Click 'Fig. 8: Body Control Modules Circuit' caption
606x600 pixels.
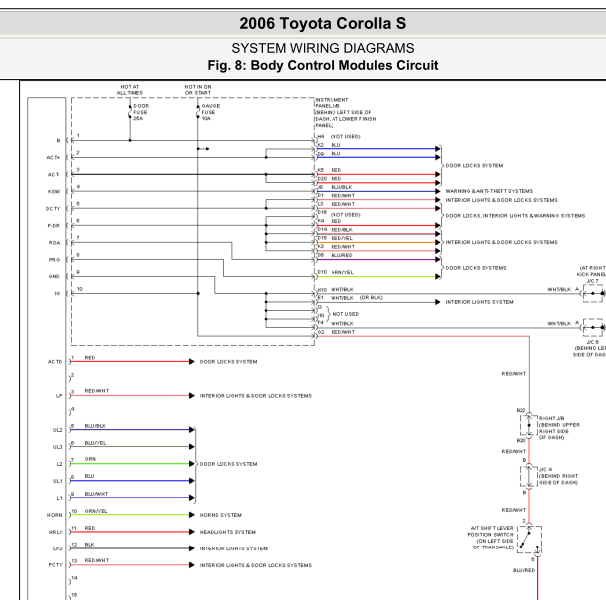coord(323,65)
